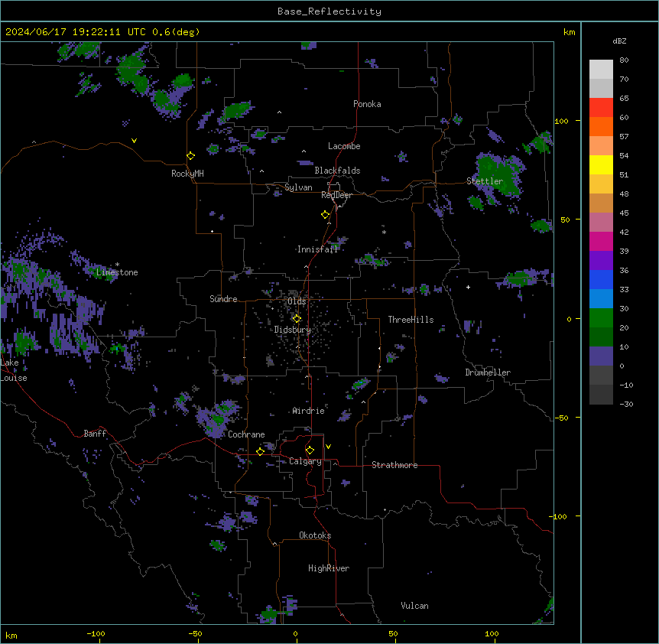Viewport: 659px width, 644px height.
Task: Click the Strathmore label
Action: [x=394, y=465]
